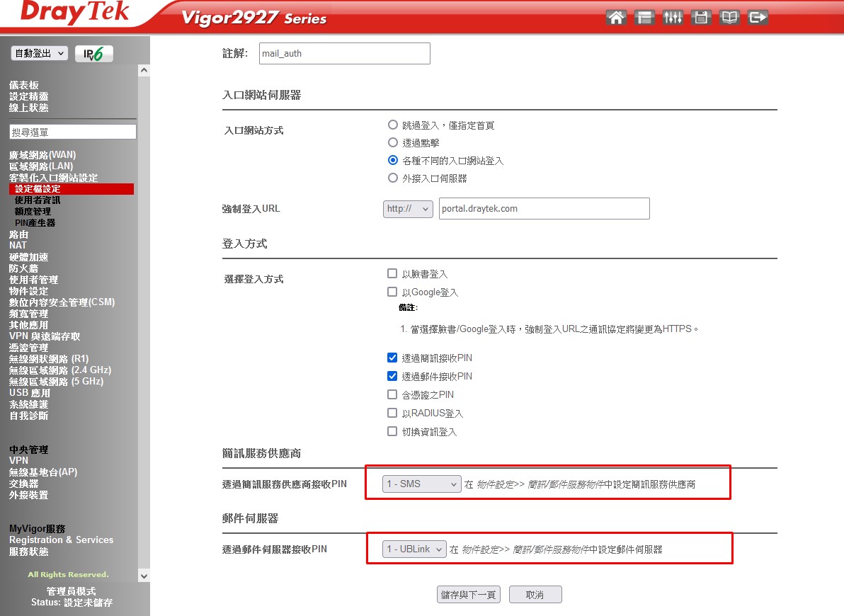Uncheck 透過簡訊接收PIN checkbox

point(392,358)
